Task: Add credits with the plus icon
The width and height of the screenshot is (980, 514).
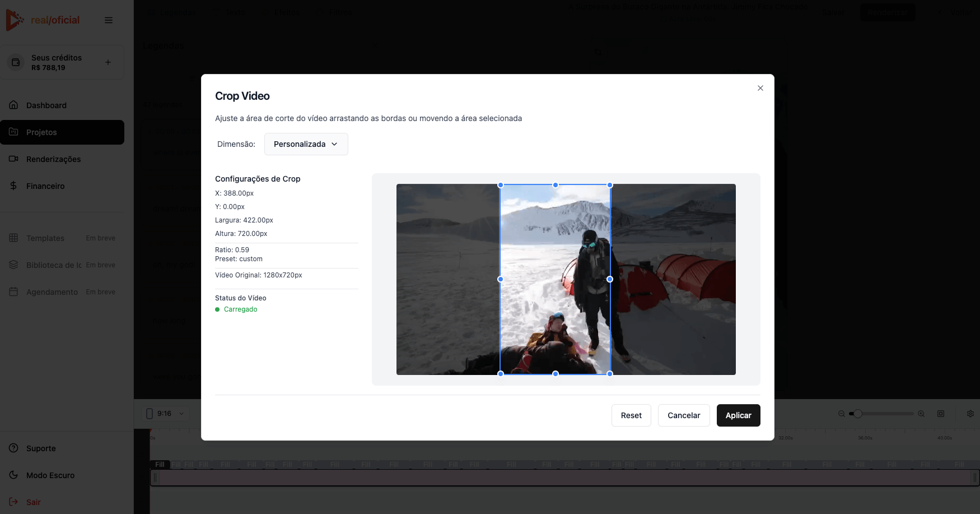Action: coord(108,62)
